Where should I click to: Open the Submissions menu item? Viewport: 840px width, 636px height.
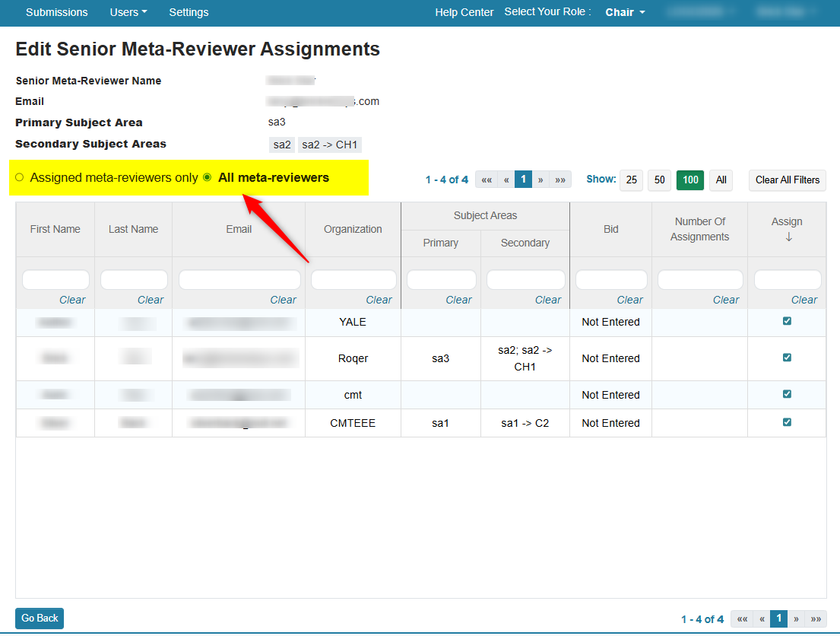56,12
